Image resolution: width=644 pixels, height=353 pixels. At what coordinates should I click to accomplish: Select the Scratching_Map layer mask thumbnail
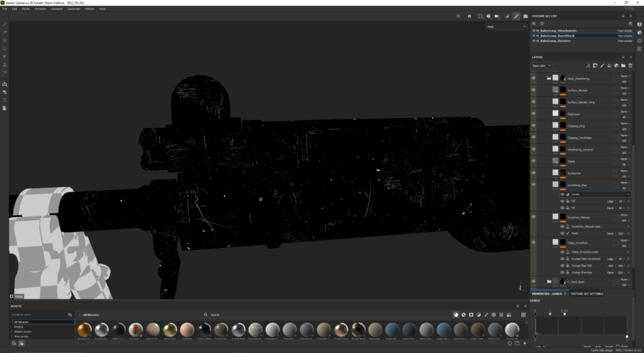click(x=563, y=184)
